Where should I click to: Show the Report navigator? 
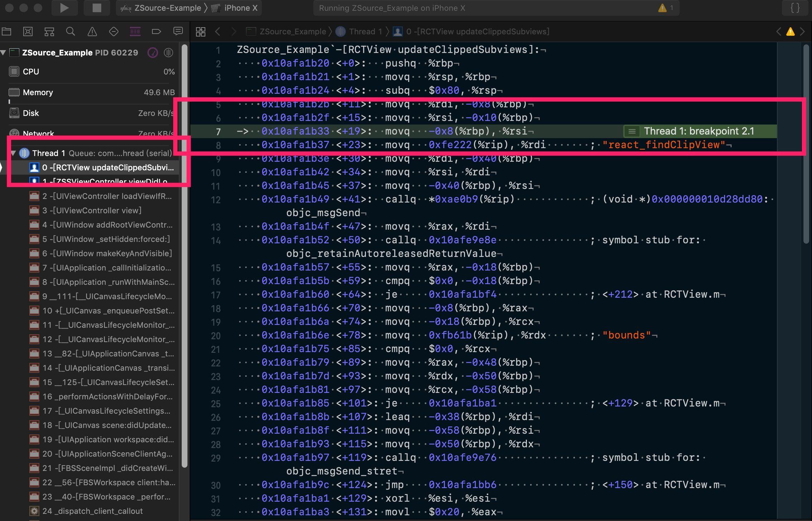click(x=178, y=31)
